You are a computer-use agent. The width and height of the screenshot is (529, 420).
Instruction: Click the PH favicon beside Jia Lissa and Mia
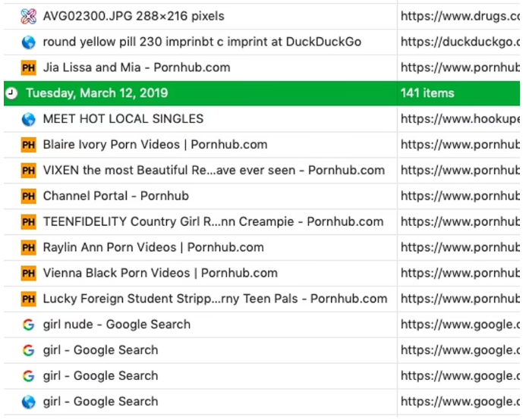[x=28, y=67]
